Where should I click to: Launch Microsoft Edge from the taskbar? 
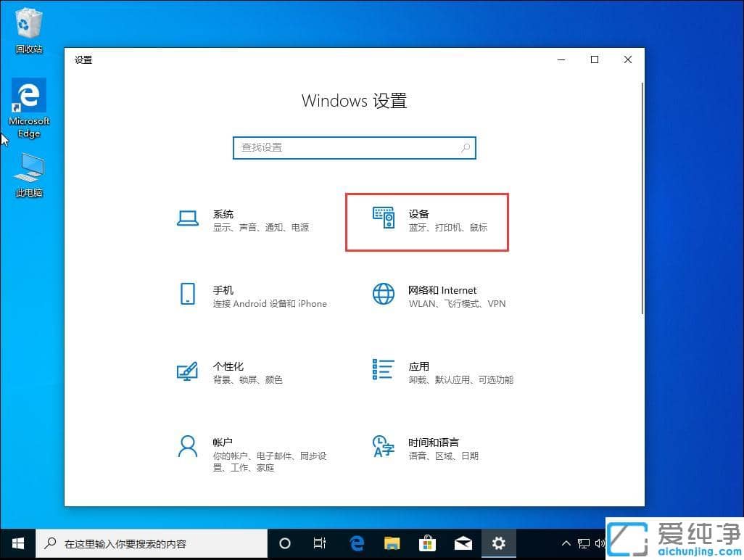[x=356, y=543]
